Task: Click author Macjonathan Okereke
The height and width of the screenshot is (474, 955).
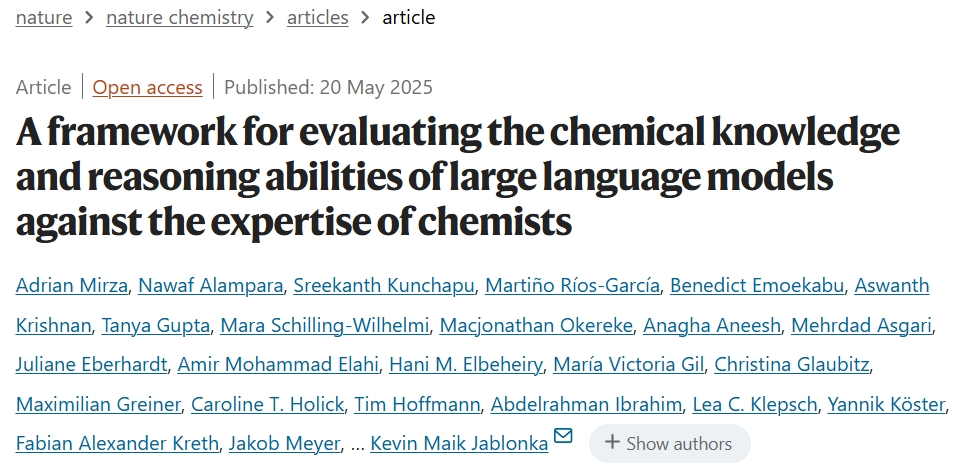Action: (x=536, y=325)
